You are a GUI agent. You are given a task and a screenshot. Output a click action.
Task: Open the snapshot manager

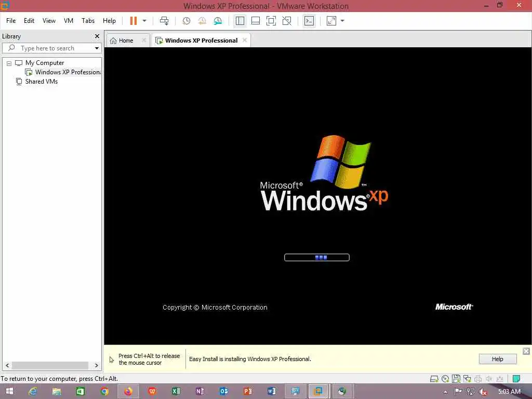(x=218, y=21)
